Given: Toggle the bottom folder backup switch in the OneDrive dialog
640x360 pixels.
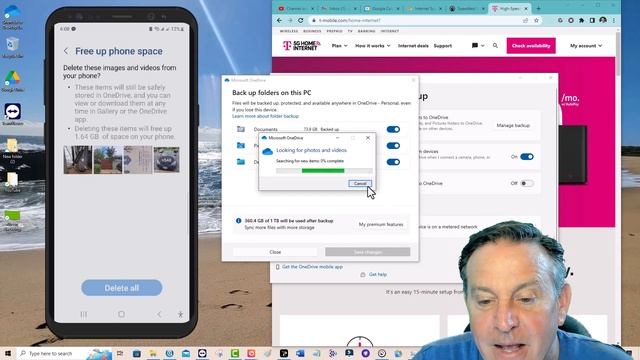Looking at the screenshot, I should (393, 162).
